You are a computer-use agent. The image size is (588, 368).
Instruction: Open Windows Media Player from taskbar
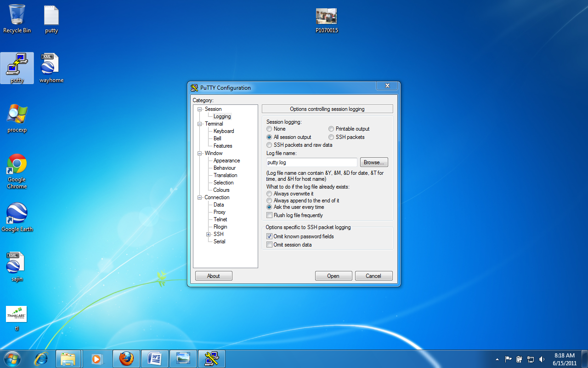96,359
